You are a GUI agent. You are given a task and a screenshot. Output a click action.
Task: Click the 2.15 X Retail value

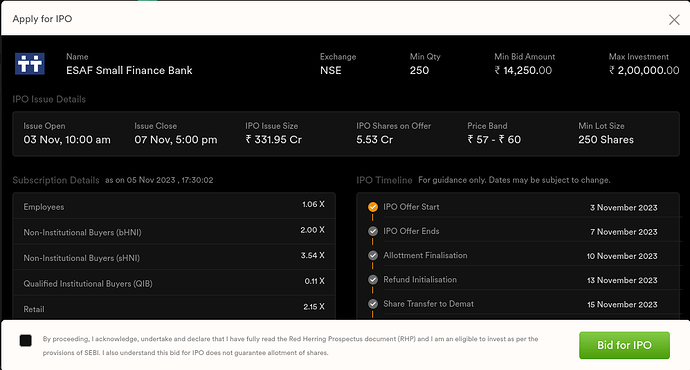314,306
